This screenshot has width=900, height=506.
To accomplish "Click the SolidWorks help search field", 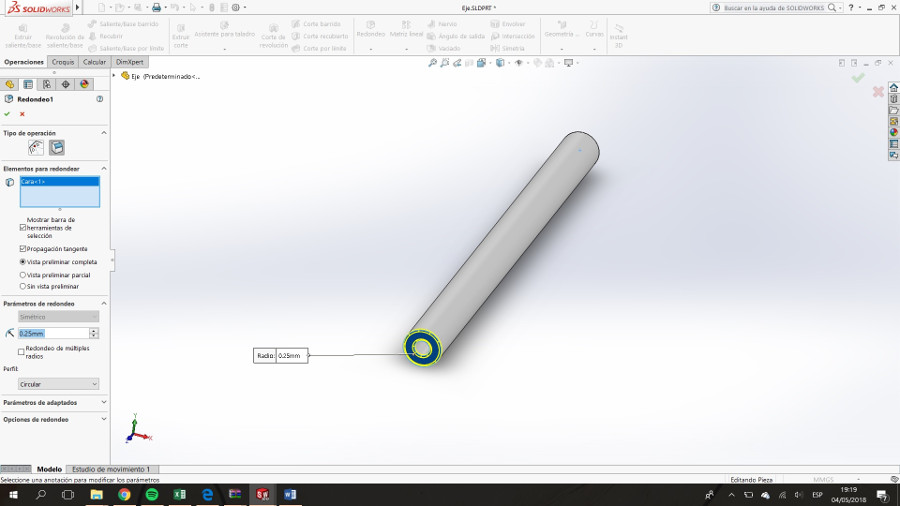I will tap(773, 7).
